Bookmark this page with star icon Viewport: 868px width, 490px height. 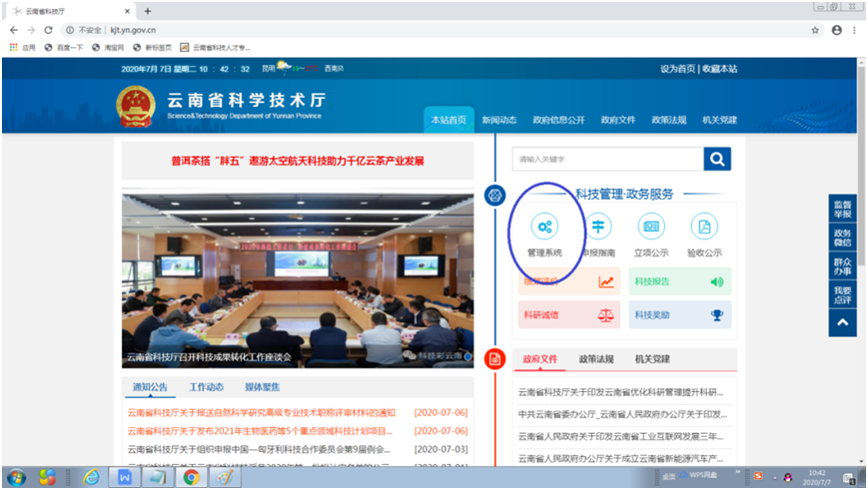pos(815,30)
